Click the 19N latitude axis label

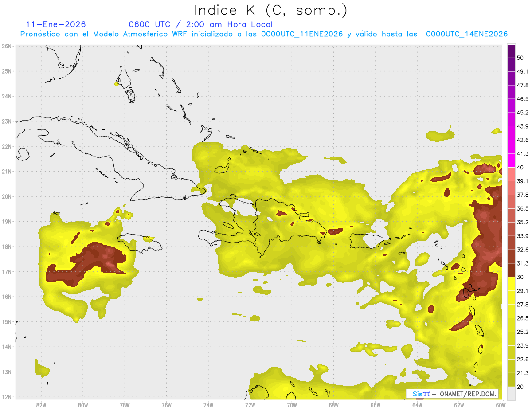(x=6, y=222)
